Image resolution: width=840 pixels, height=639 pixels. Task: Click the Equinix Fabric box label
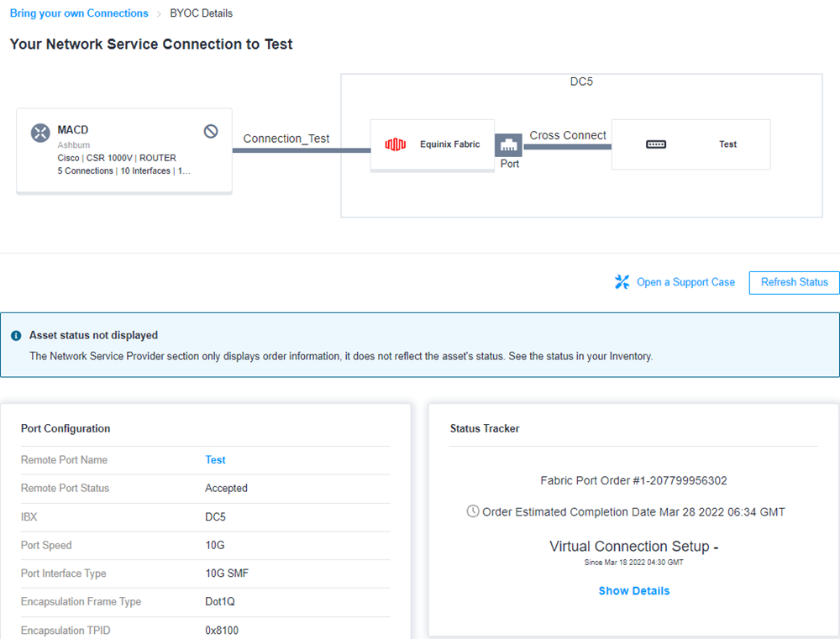pos(450,144)
